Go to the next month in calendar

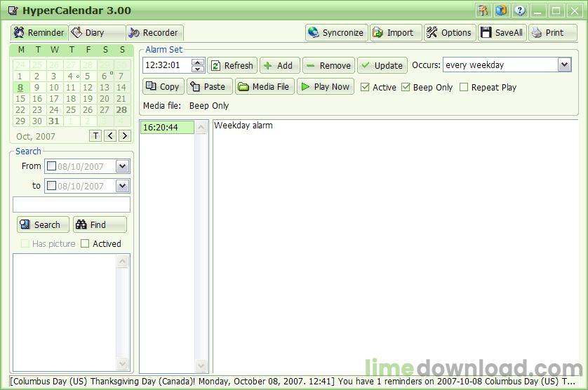(124, 136)
